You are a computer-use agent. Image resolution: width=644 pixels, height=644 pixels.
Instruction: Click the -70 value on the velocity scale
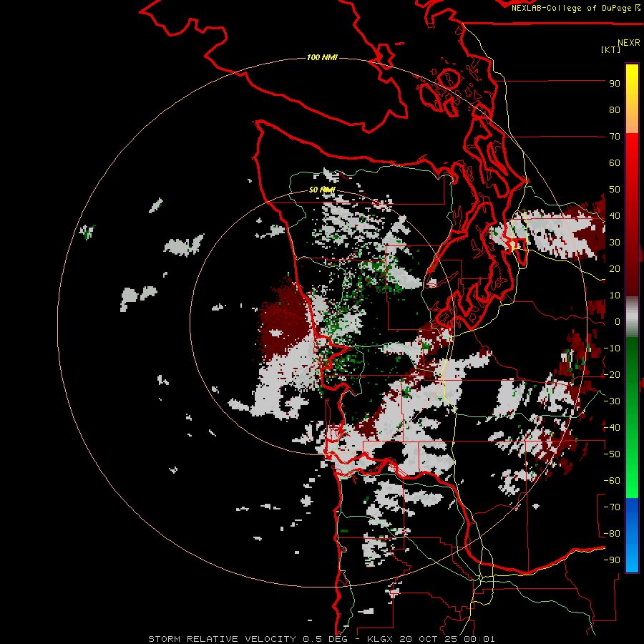[612, 507]
